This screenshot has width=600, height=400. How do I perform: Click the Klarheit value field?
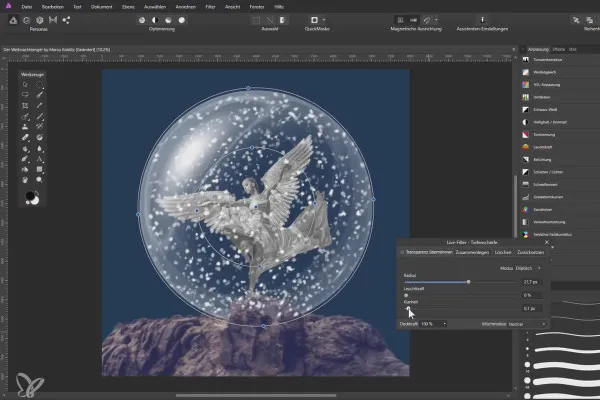click(532, 308)
